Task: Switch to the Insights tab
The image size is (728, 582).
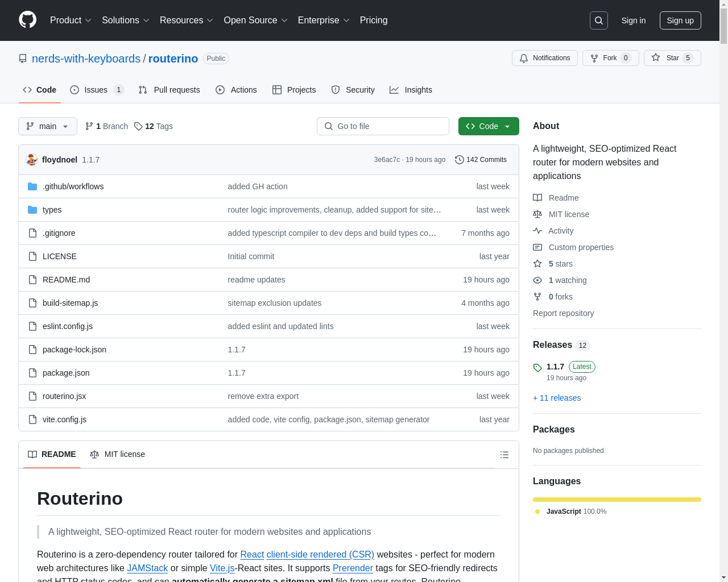Action: (411, 90)
